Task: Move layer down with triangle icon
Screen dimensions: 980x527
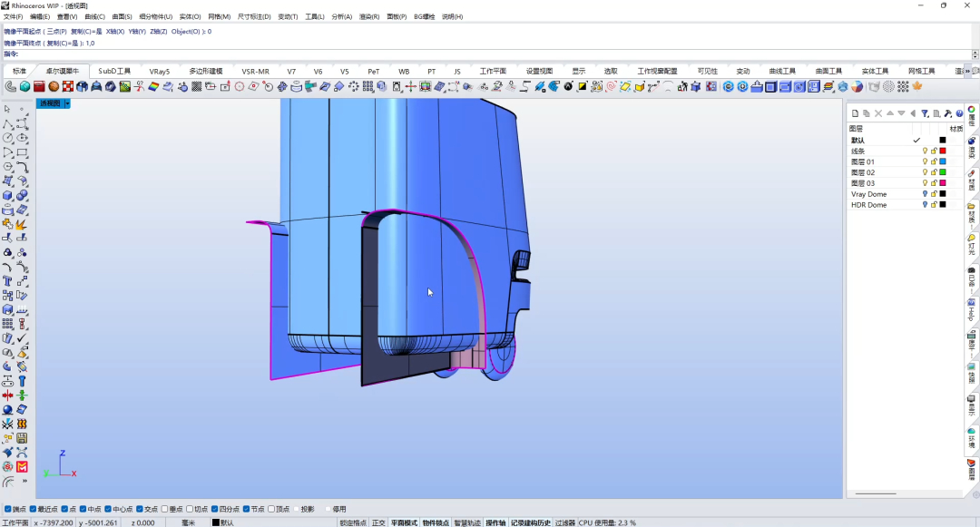Action: tap(901, 113)
